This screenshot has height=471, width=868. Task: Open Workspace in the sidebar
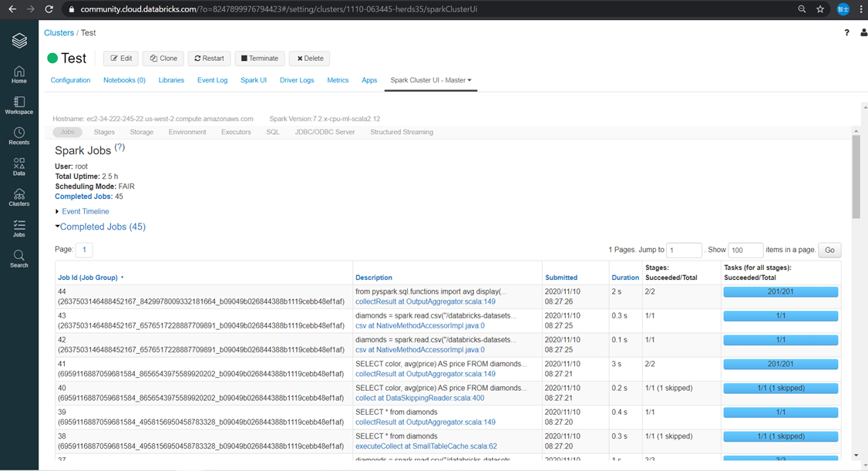click(19, 106)
